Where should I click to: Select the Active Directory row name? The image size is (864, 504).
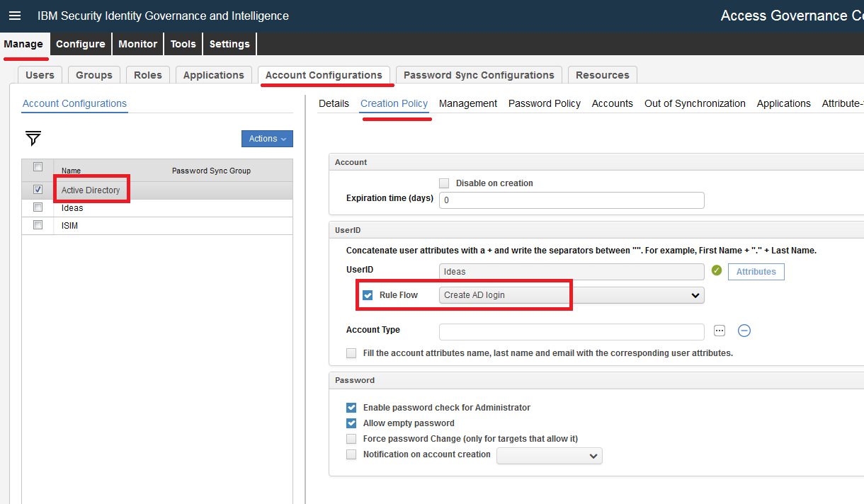pos(91,190)
